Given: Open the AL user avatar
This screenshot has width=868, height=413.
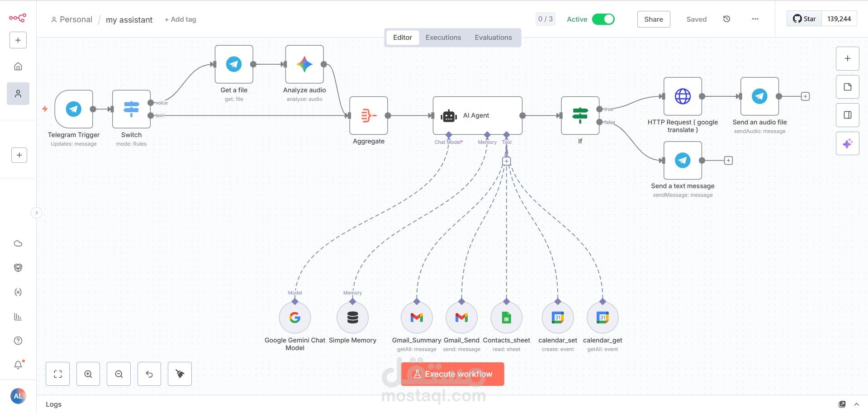Looking at the screenshot, I should click(18, 396).
